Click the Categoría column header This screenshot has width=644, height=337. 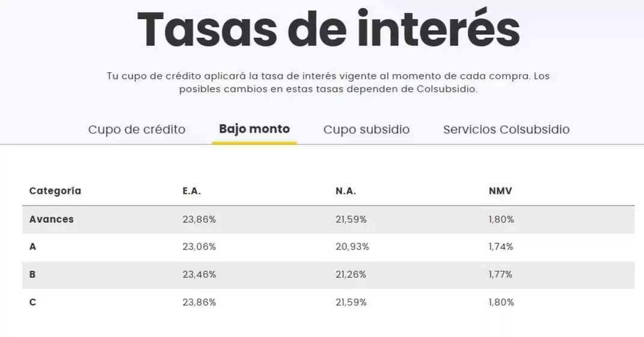(x=55, y=191)
